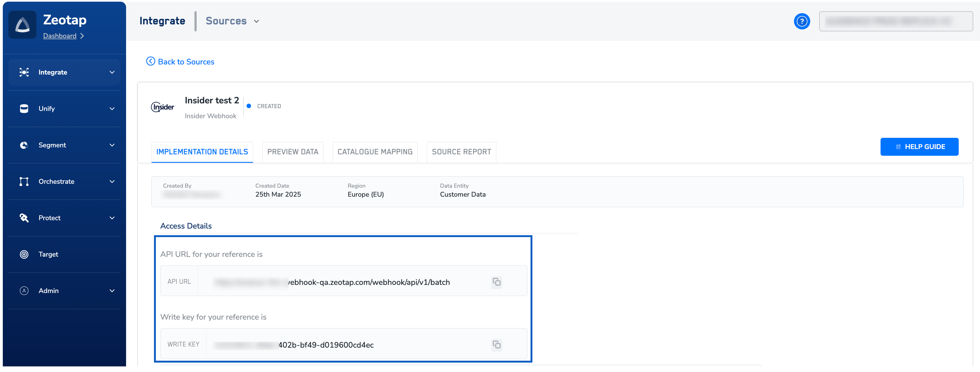Click the Integrate sidebar icon
The height and width of the screenshot is (372, 980).
(x=24, y=72)
